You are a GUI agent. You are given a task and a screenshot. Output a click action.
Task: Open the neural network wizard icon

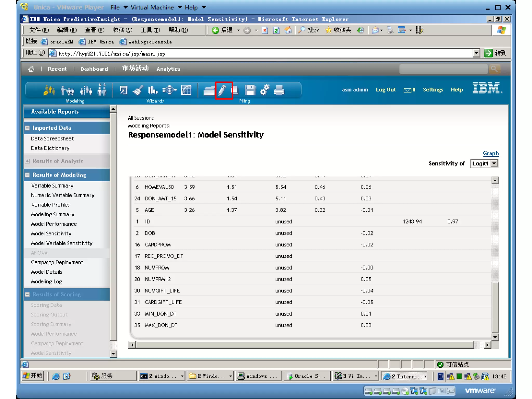[x=169, y=90]
